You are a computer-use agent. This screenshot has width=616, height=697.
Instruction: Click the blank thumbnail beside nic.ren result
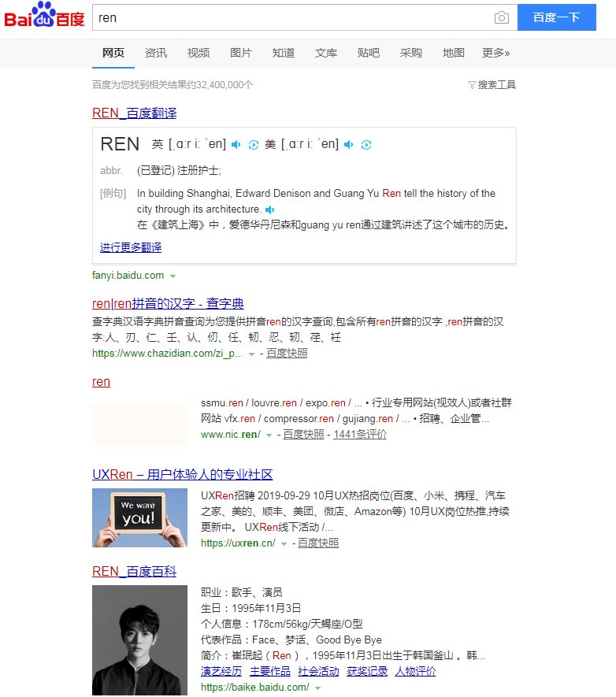click(139, 424)
